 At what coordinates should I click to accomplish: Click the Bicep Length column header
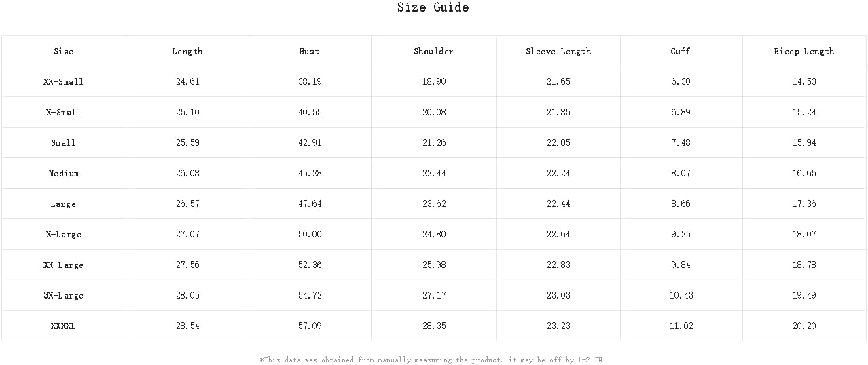tap(804, 52)
